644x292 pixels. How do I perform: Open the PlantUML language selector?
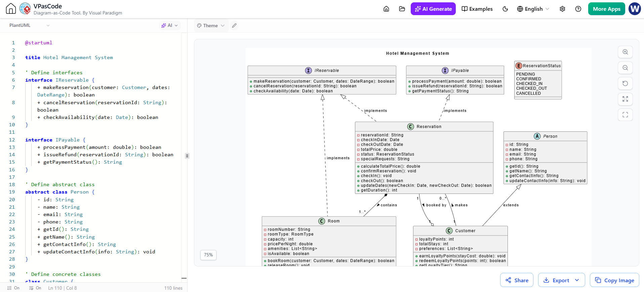(x=29, y=25)
